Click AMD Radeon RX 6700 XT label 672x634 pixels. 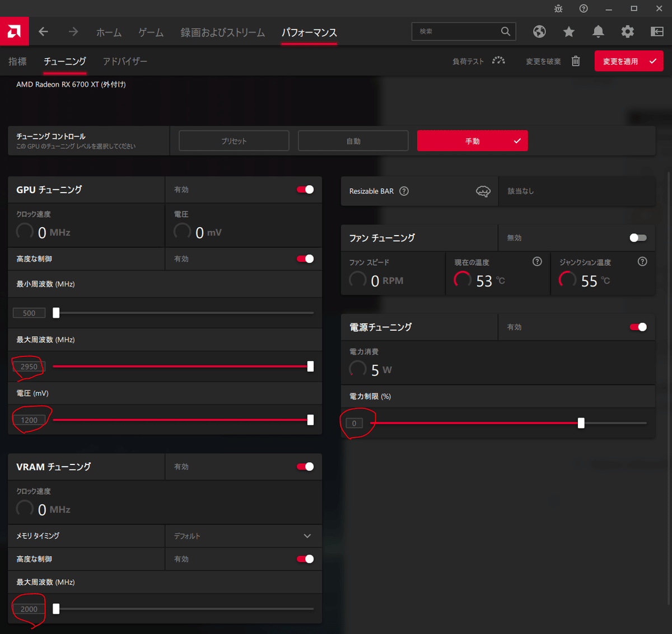pos(71,84)
